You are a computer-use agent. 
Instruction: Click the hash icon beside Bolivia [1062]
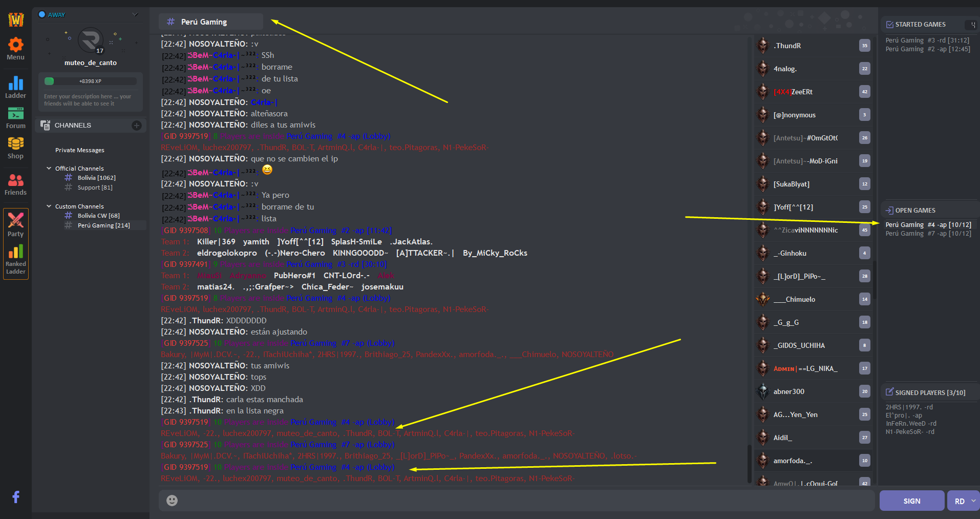(69, 178)
